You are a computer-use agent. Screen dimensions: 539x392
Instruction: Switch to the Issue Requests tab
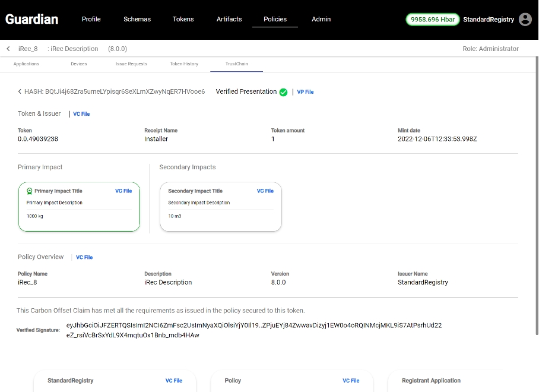click(131, 64)
